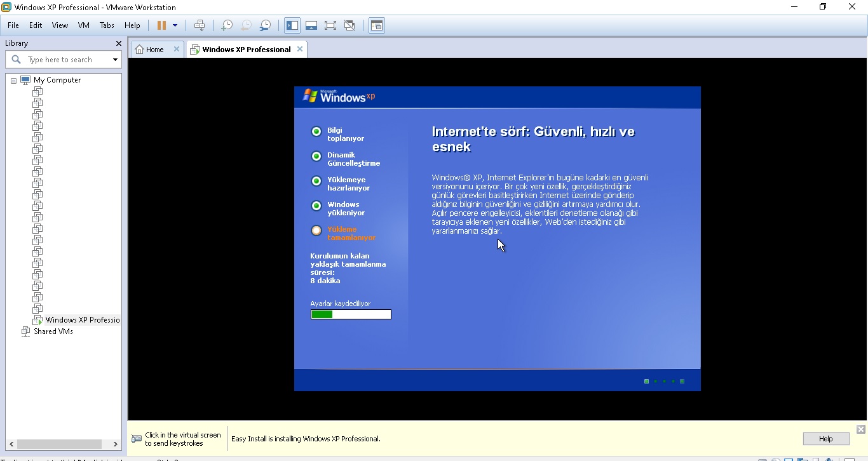
Task: Toggle the thumbnail bar view button
Action: 311,25
